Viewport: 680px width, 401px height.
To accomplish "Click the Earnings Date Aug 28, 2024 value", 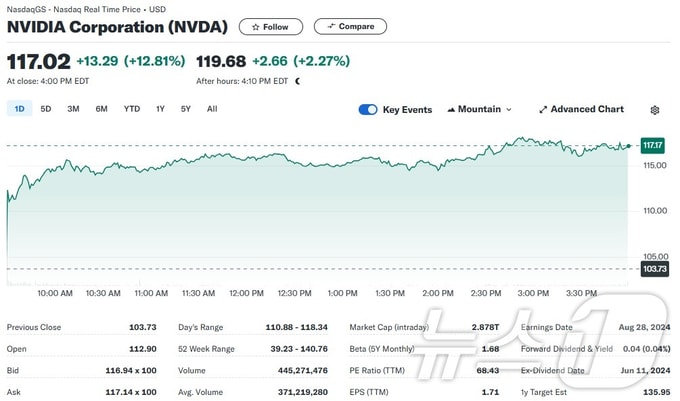I will click(644, 327).
